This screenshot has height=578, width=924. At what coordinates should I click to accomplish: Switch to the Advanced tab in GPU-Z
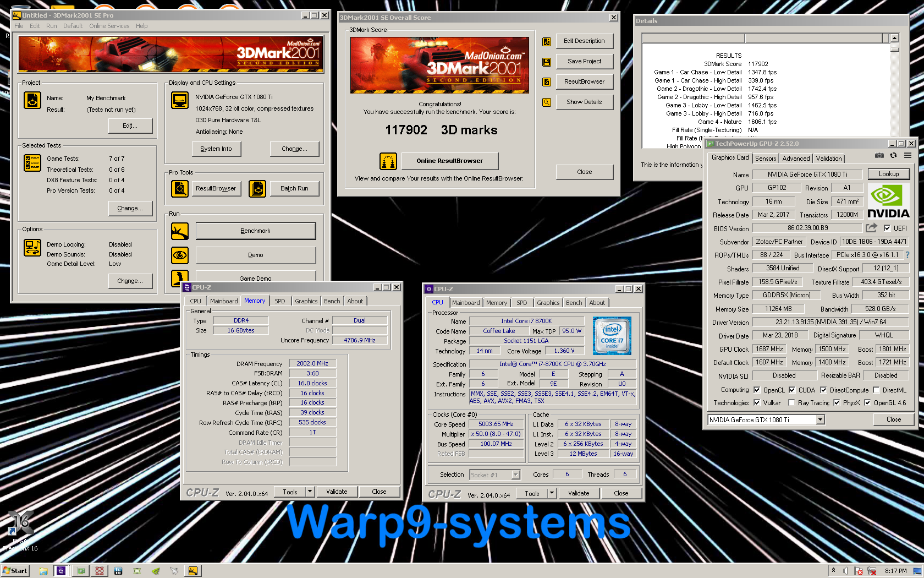(x=796, y=159)
